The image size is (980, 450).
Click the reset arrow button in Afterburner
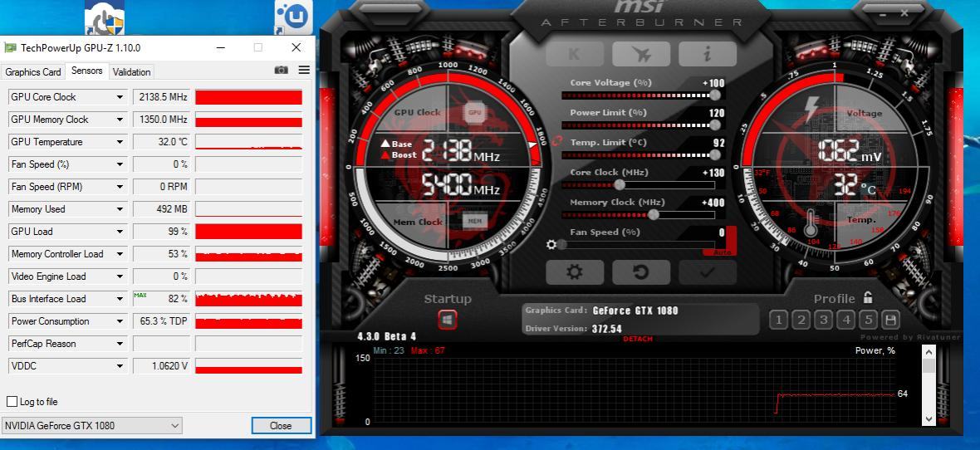pos(641,272)
